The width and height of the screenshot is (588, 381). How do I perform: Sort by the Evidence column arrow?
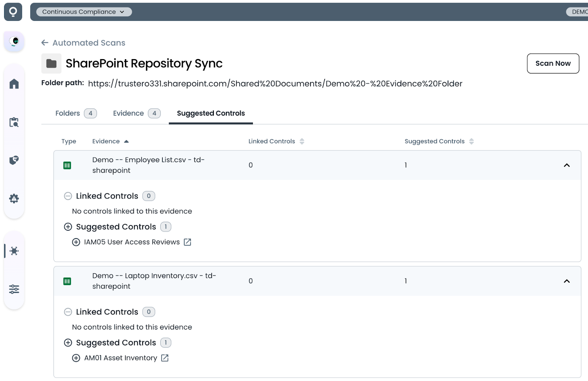click(126, 141)
